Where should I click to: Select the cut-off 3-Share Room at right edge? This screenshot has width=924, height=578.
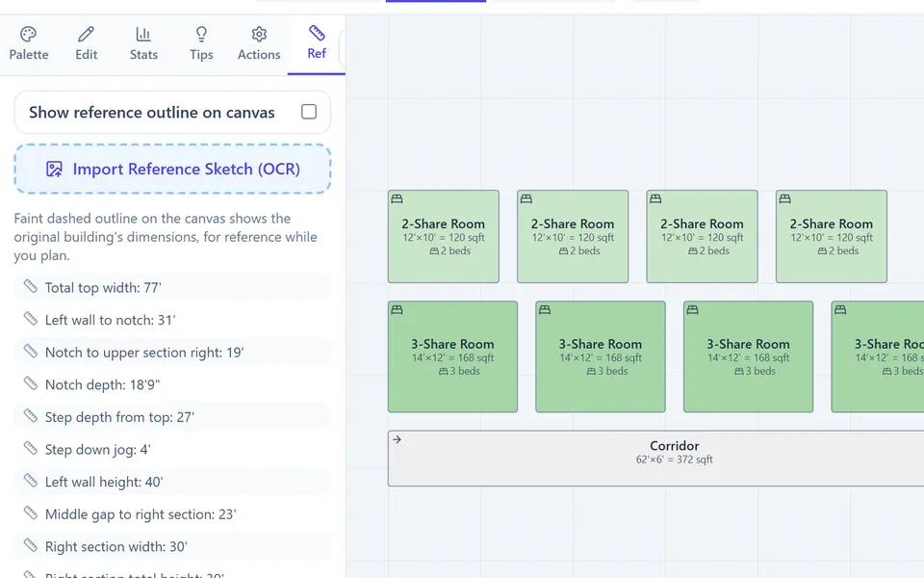tap(878, 356)
